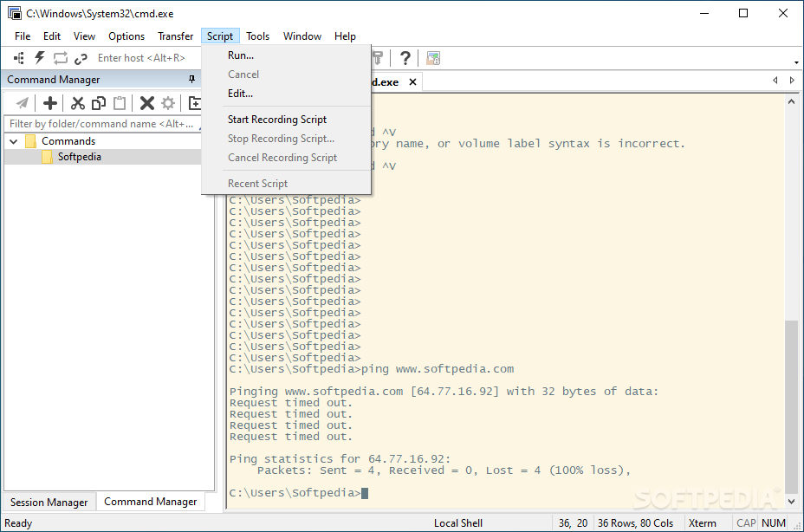Click the terminal scrollbar up arrow
Viewport: 804px width, 532px height.
point(792,101)
